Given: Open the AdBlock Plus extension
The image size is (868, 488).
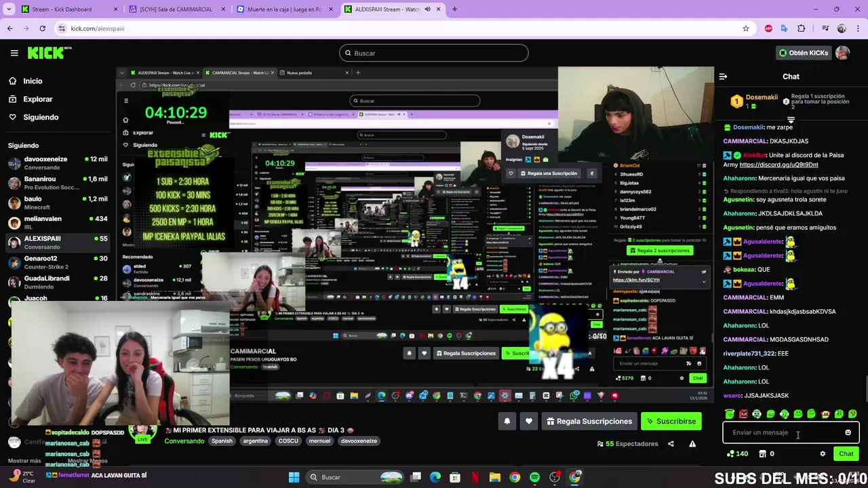Looking at the screenshot, I should click(768, 28).
